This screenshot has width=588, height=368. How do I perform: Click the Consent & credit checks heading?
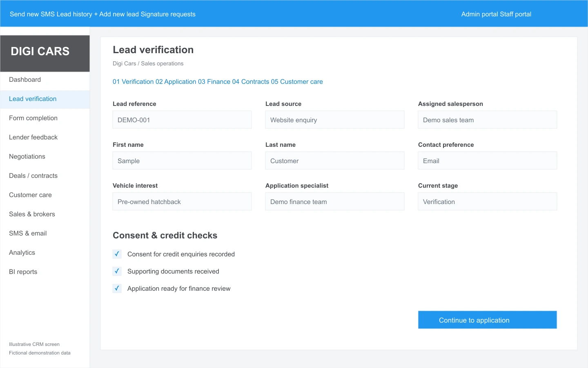pos(165,236)
